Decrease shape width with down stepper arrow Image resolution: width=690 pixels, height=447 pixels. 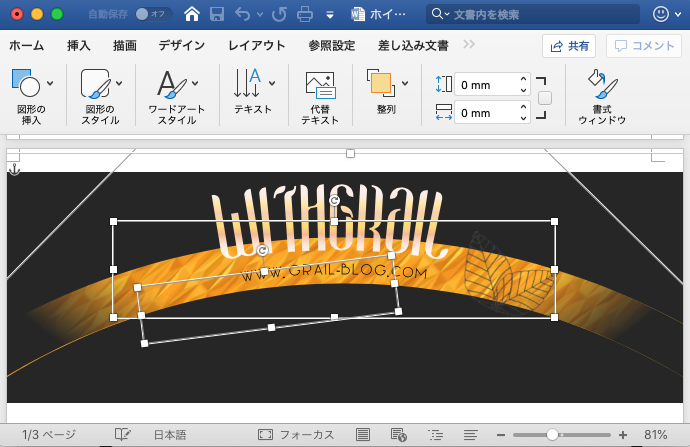523,118
